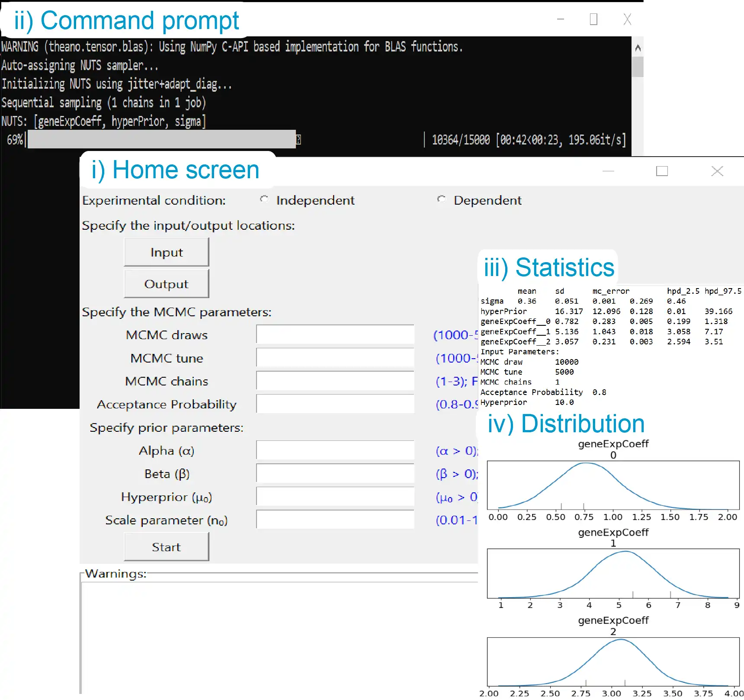Click the Warnings output box
This screenshot has width=744, height=700.
(x=280, y=637)
